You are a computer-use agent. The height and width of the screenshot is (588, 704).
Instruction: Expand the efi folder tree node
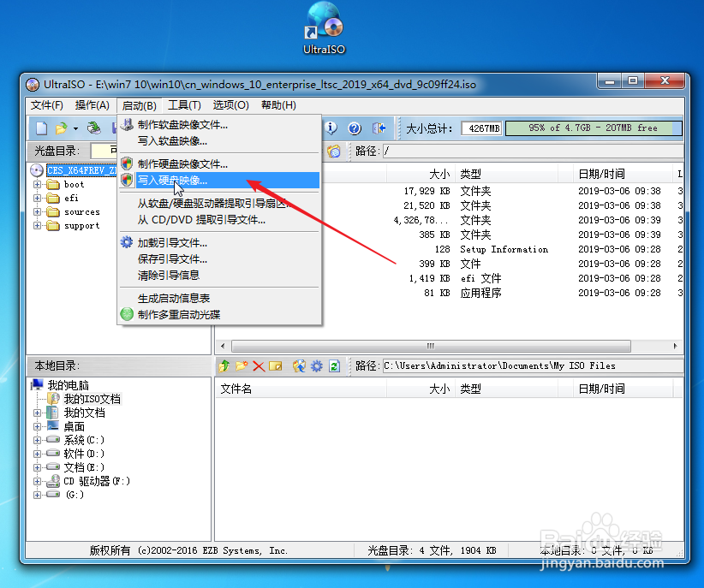[38, 198]
